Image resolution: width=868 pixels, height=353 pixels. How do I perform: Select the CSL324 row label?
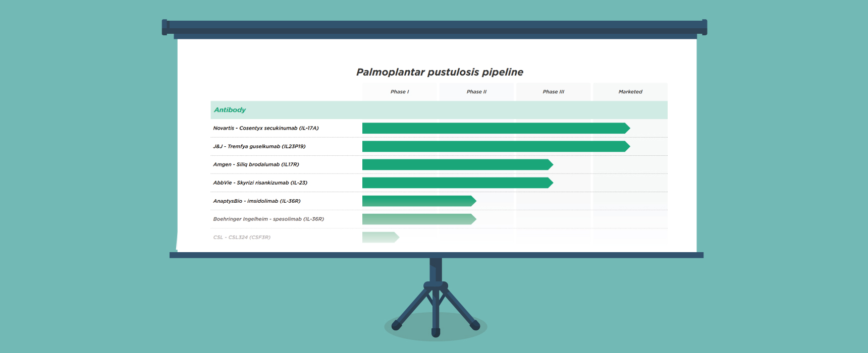(x=242, y=237)
